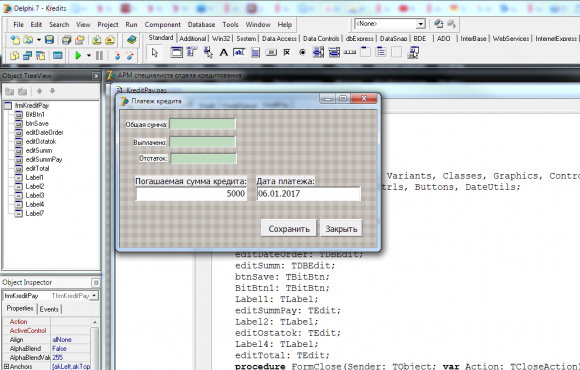Click the Дата платежа input field
The width and height of the screenshot is (580, 370).
308,194
